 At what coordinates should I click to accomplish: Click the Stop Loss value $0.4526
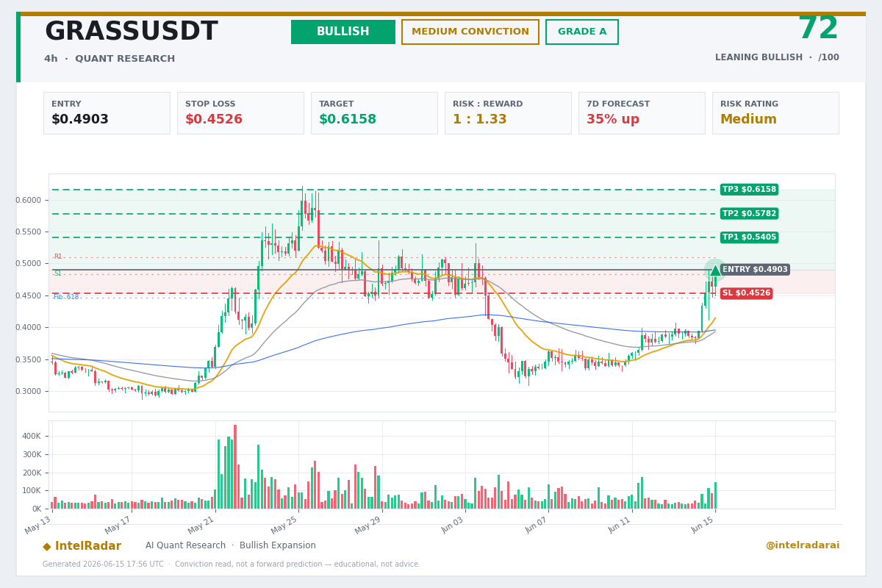coord(214,119)
